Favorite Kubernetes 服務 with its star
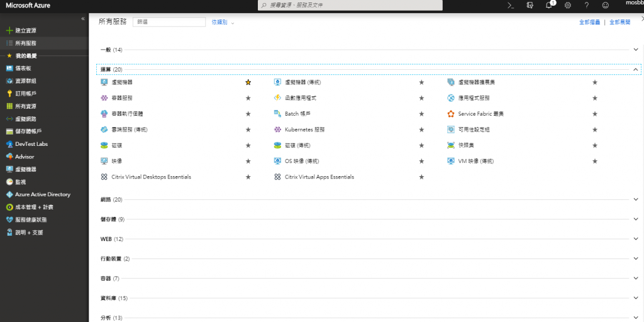Viewport: 644px width, 322px height. click(x=421, y=130)
